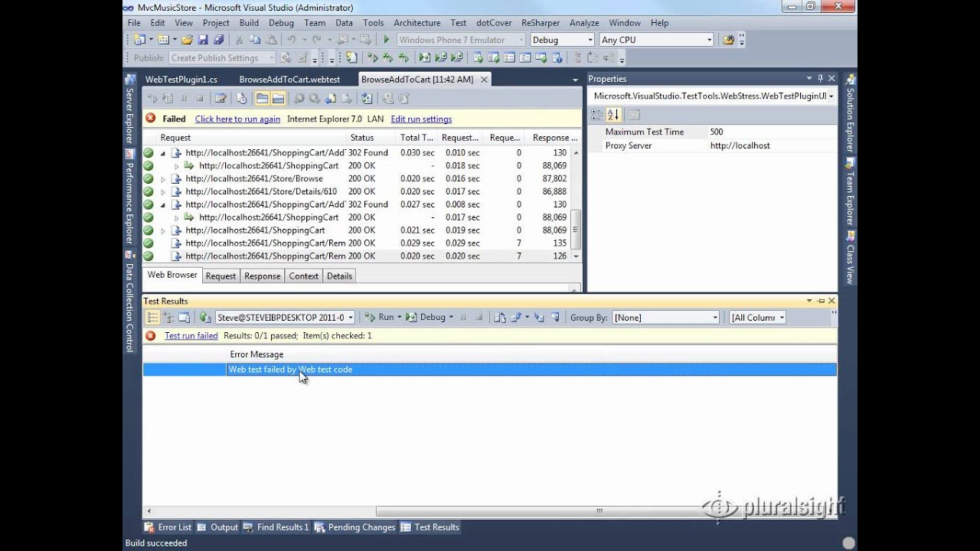Click the New Project icon in main toolbar
This screenshot has height=551, width=980.
(x=139, y=40)
